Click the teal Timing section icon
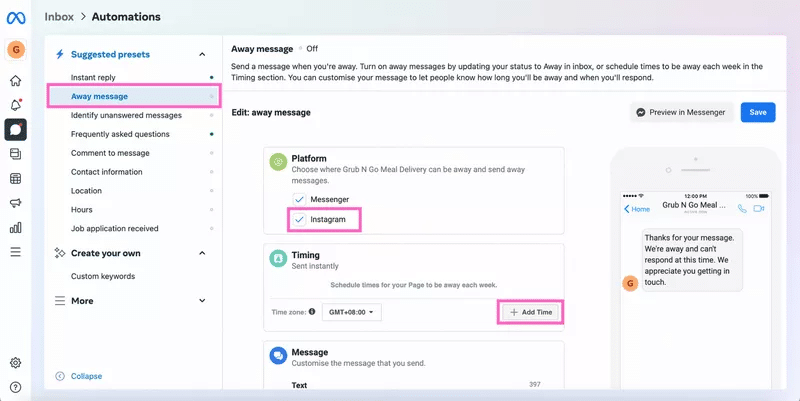This screenshot has width=800, height=401. [x=278, y=259]
